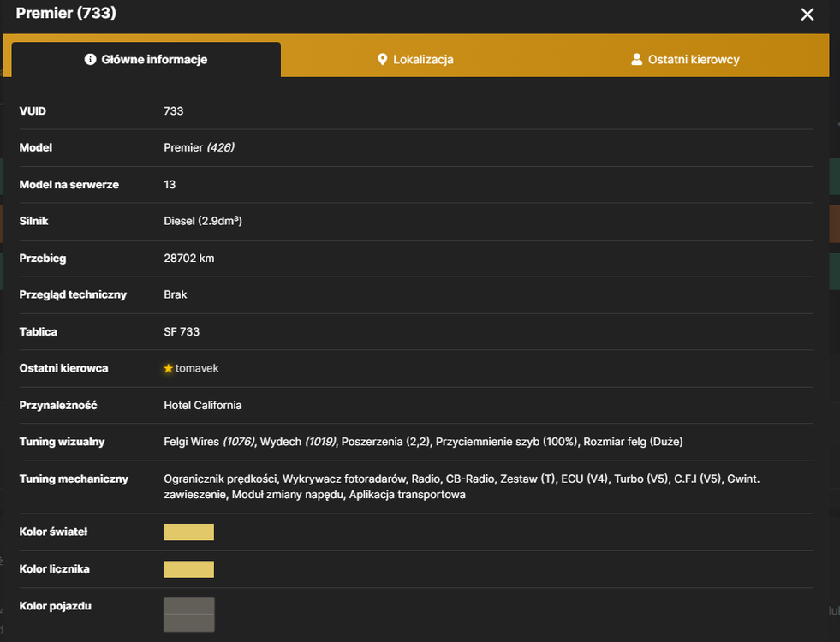The height and width of the screenshot is (642, 840).
Task: Click the Diesel (2.9dm³) engine value
Action: [203, 221]
